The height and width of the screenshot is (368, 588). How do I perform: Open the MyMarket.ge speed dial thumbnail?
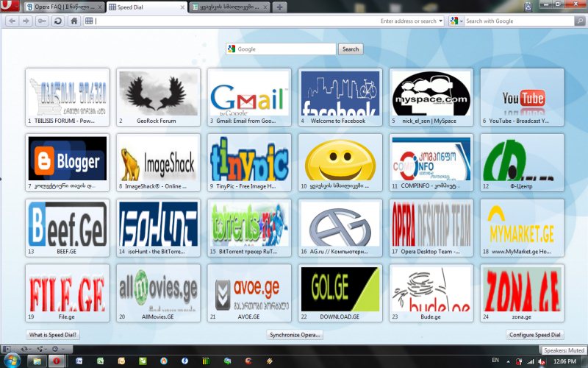click(x=522, y=227)
